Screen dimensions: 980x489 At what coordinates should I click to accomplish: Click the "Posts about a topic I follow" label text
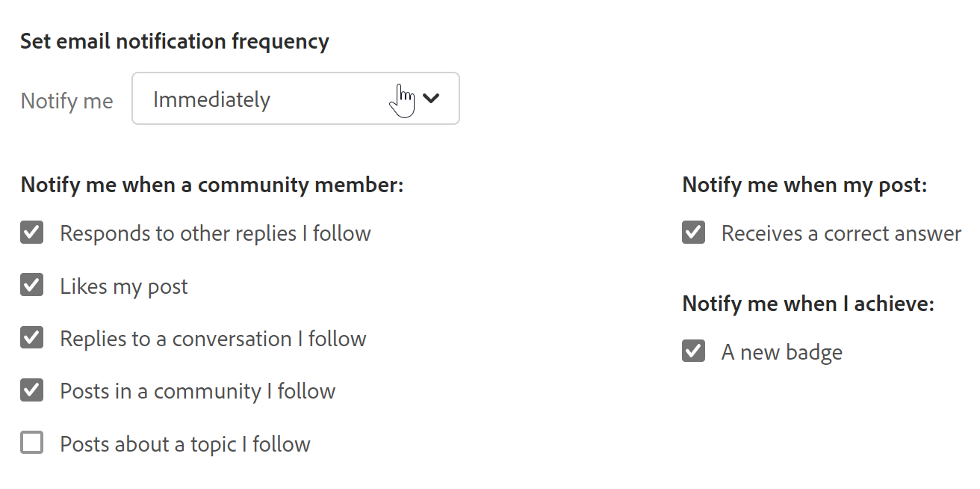185,444
